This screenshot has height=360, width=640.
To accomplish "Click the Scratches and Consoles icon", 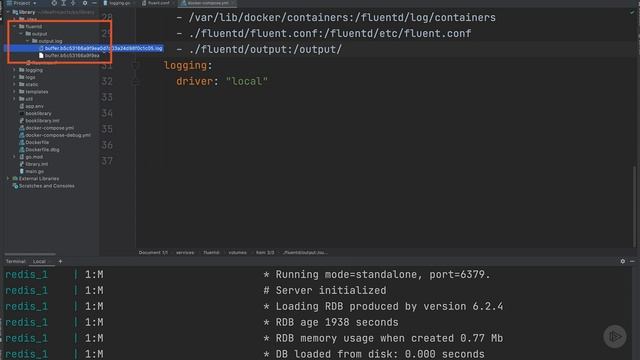I will tap(15, 186).
